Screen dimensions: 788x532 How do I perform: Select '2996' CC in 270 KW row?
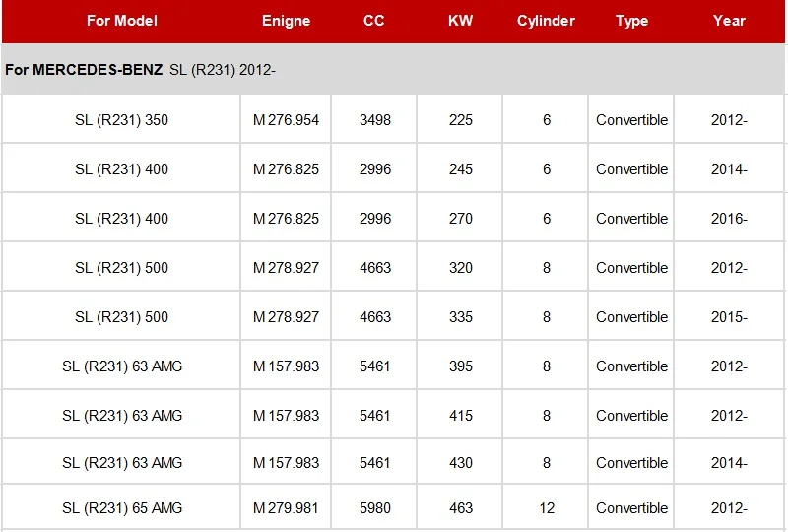click(x=375, y=219)
